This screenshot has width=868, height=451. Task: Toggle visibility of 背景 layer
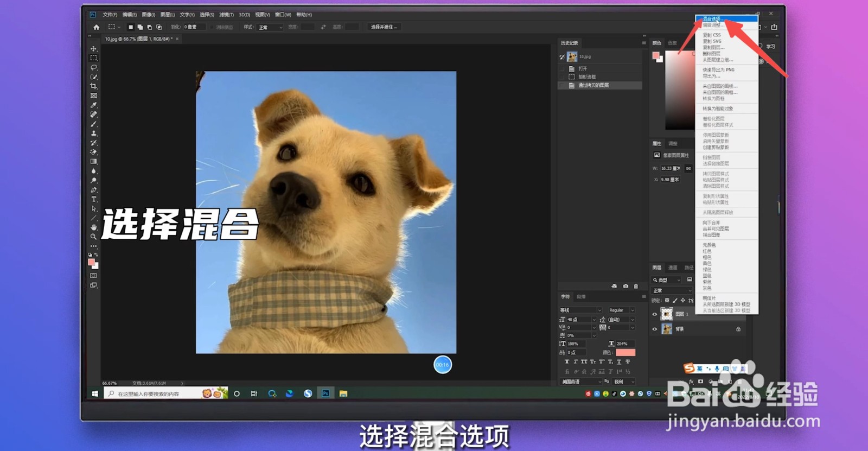[655, 329]
